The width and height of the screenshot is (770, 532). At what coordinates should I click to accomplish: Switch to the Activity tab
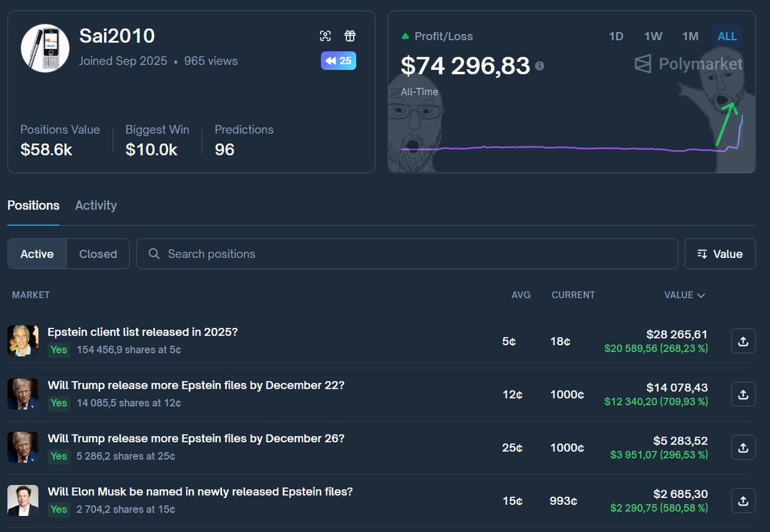(x=96, y=205)
